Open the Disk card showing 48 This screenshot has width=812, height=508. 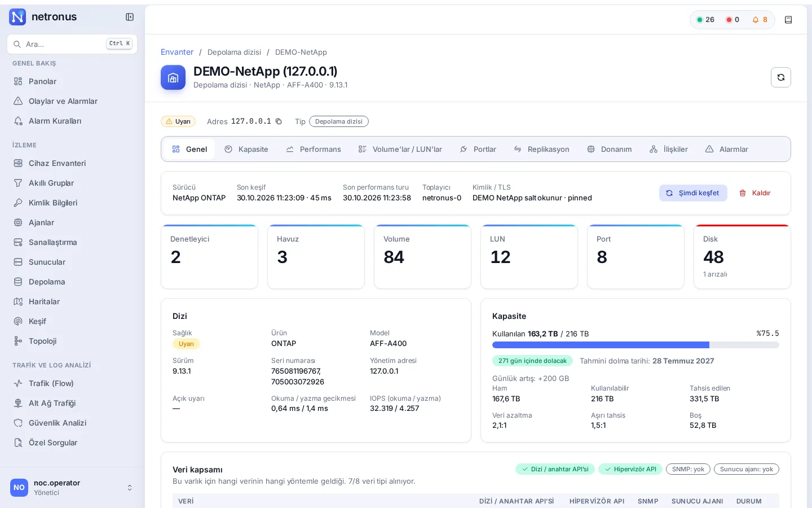click(x=742, y=257)
